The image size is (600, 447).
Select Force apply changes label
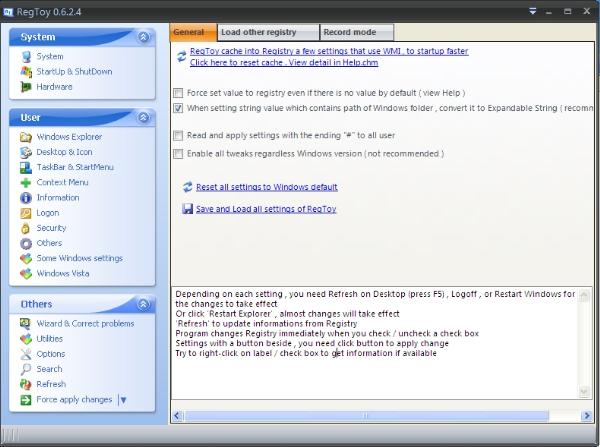point(74,400)
